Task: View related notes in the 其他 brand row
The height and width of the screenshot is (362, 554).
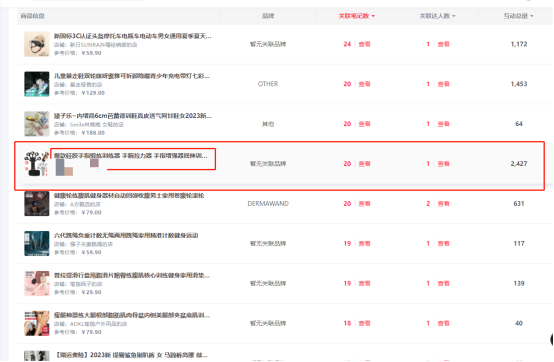Action: coord(364,124)
